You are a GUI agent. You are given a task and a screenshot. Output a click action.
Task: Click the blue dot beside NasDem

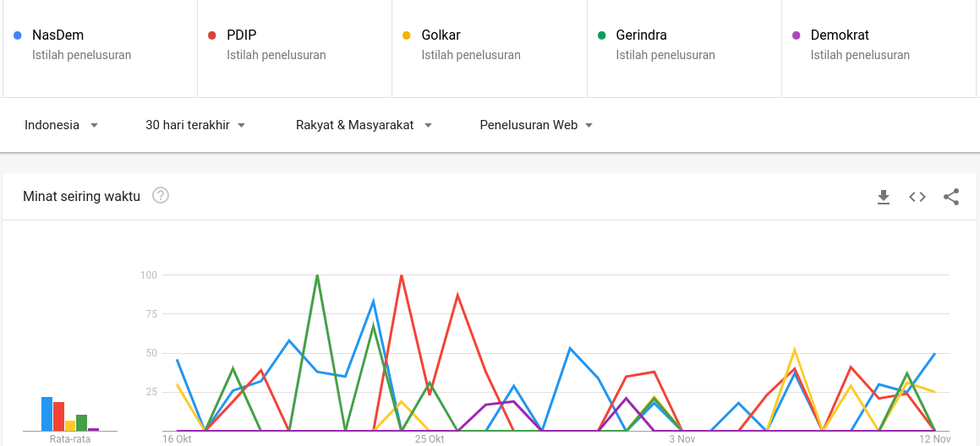(18, 35)
